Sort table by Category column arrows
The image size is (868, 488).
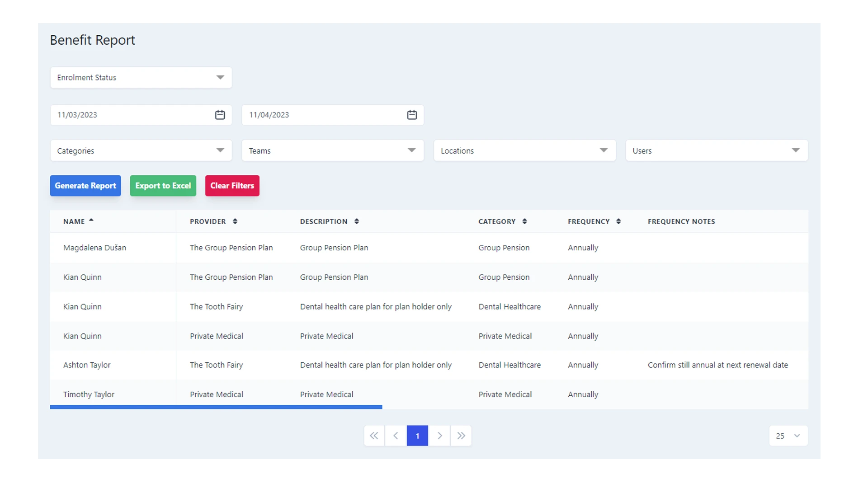524,221
